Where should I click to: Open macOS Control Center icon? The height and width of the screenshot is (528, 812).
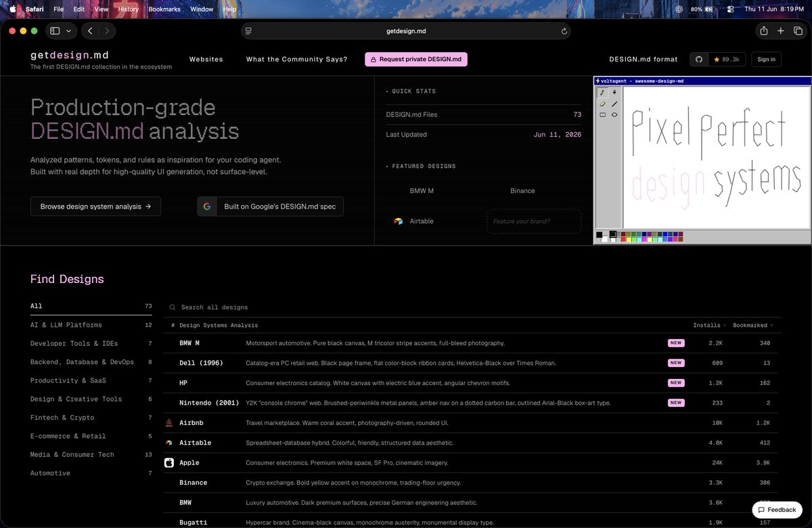pos(730,9)
